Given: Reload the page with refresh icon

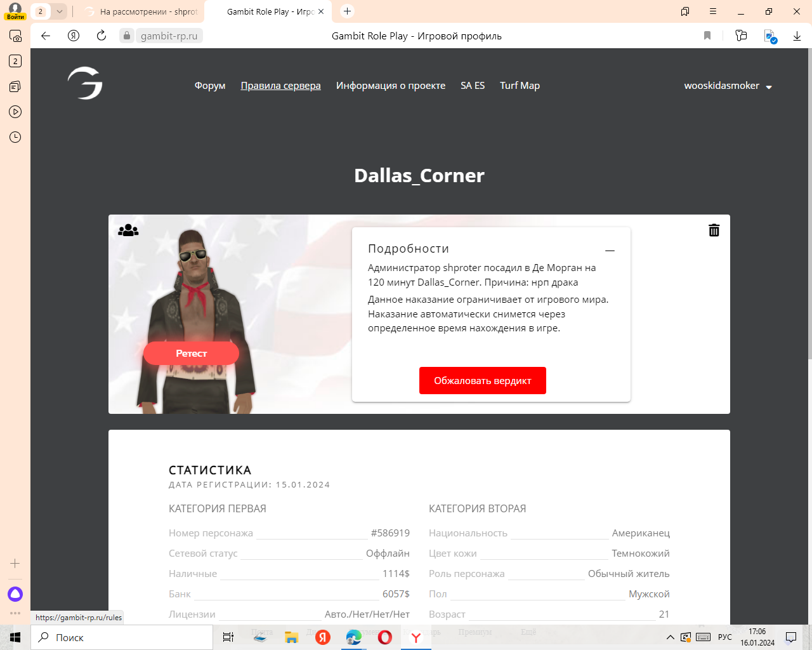Looking at the screenshot, I should coord(101,36).
